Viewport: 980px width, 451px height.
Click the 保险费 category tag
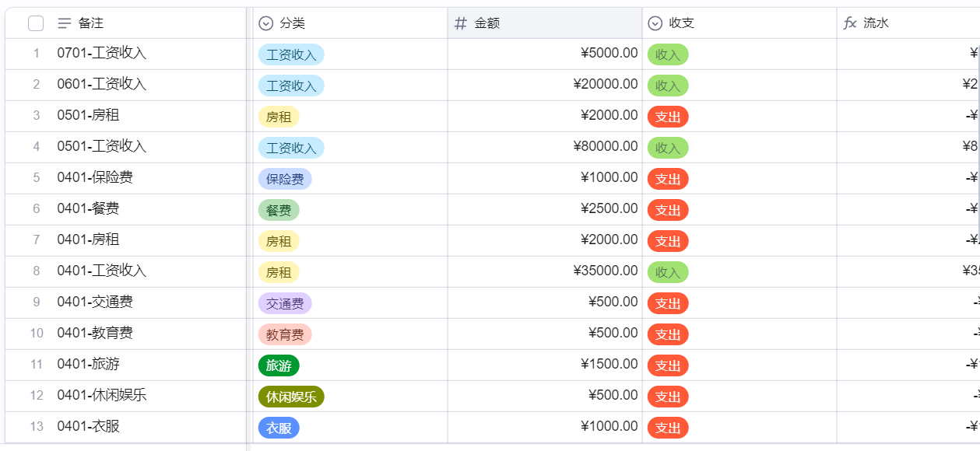click(x=285, y=179)
